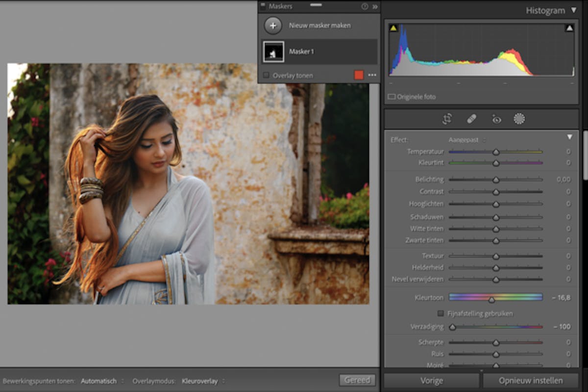Image resolution: width=588 pixels, height=392 pixels.
Task: Enable the Overlay tonen checkbox
Action: click(x=266, y=76)
